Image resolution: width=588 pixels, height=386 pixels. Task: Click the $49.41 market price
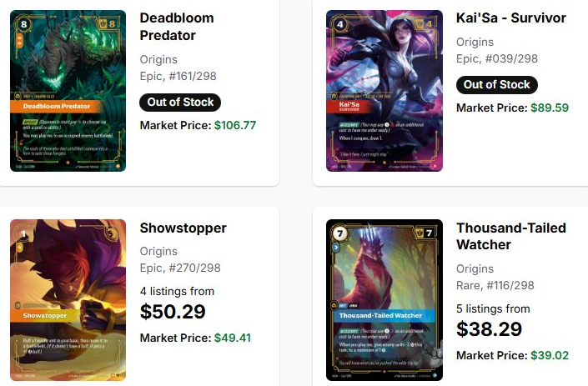pyautogui.click(x=233, y=338)
